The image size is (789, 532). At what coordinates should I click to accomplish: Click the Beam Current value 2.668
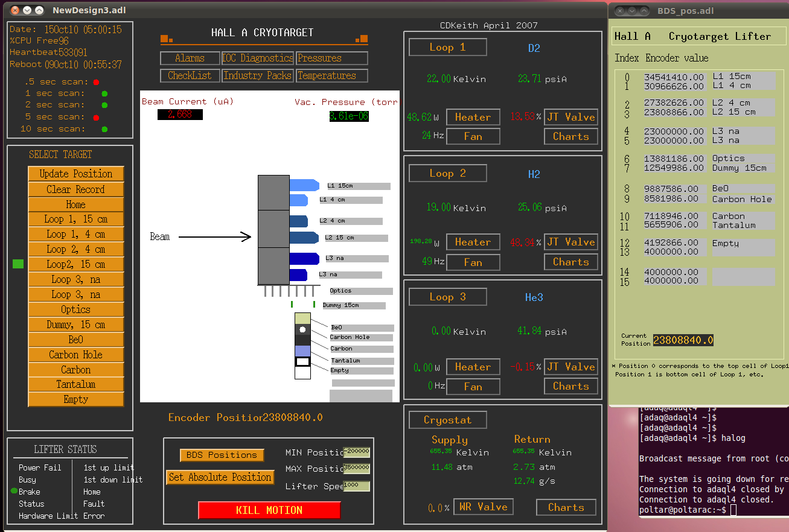[x=180, y=115]
